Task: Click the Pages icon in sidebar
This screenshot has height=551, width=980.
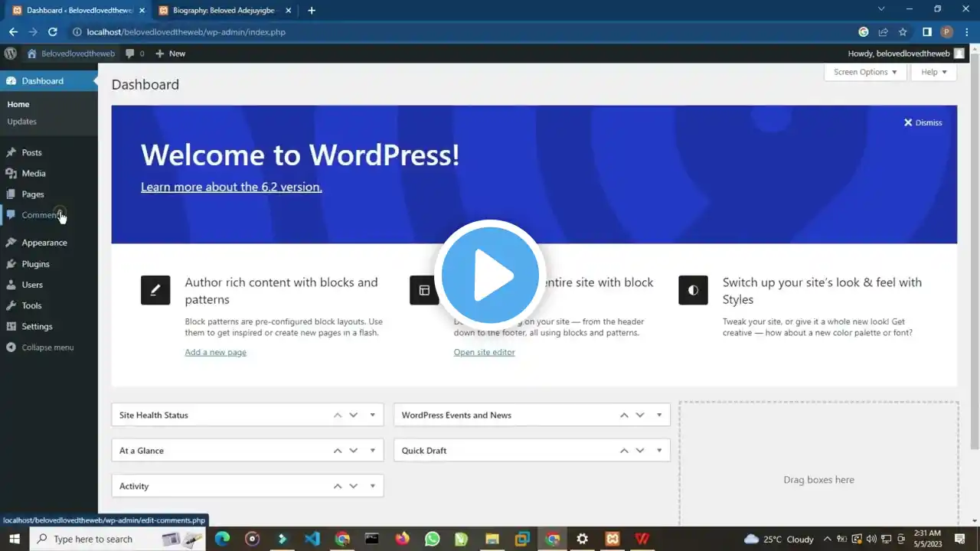Action: [11, 194]
